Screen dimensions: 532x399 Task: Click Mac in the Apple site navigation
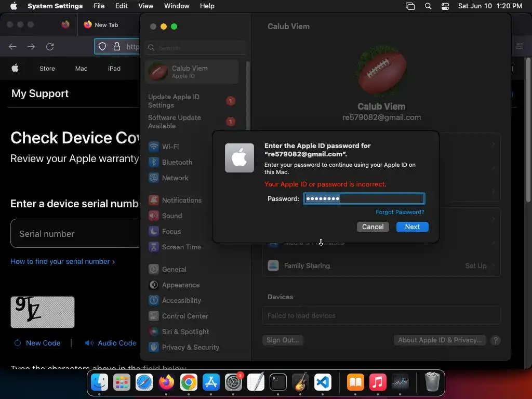pyautogui.click(x=81, y=69)
